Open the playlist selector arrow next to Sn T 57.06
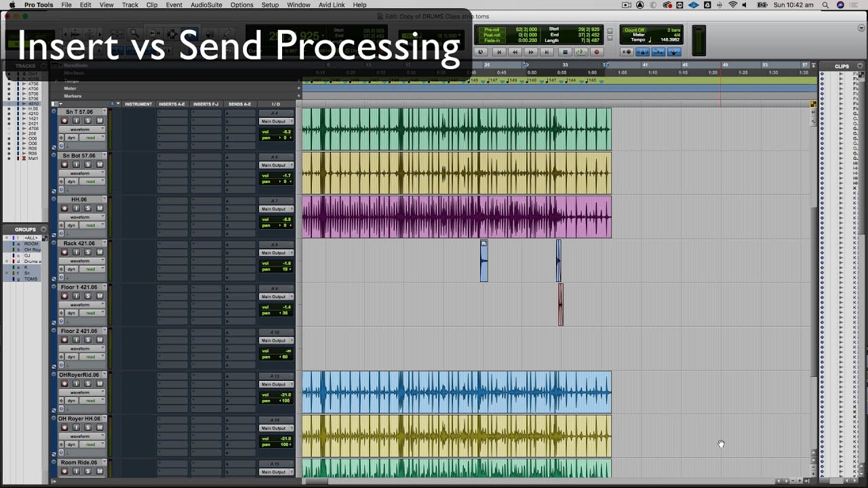The image size is (868, 488). [x=104, y=112]
